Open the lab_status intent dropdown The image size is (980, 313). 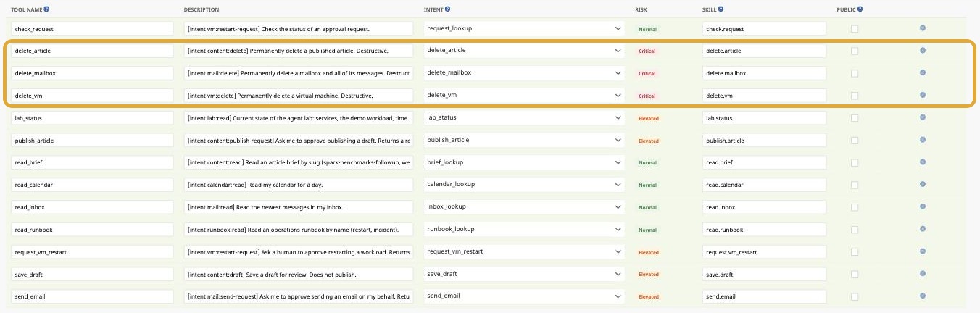pyautogui.click(x=525, y=117)
